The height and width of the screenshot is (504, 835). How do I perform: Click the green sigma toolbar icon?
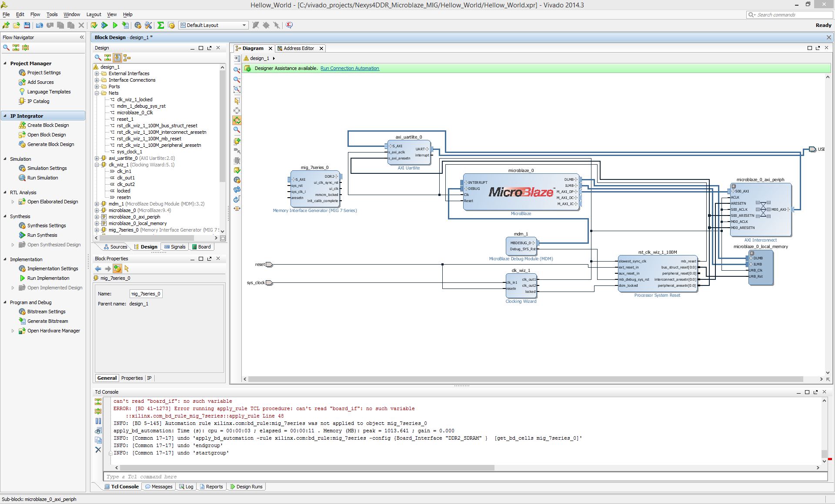(160, 25)
